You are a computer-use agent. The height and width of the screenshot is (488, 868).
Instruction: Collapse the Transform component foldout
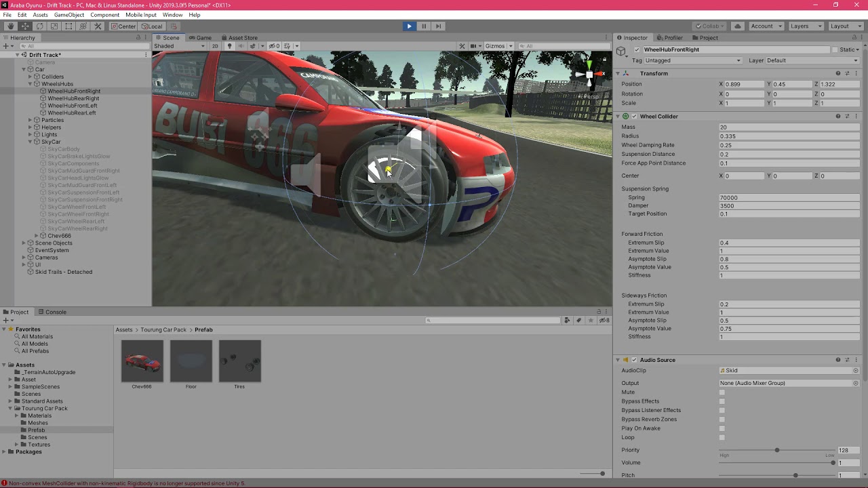point(618,73)
